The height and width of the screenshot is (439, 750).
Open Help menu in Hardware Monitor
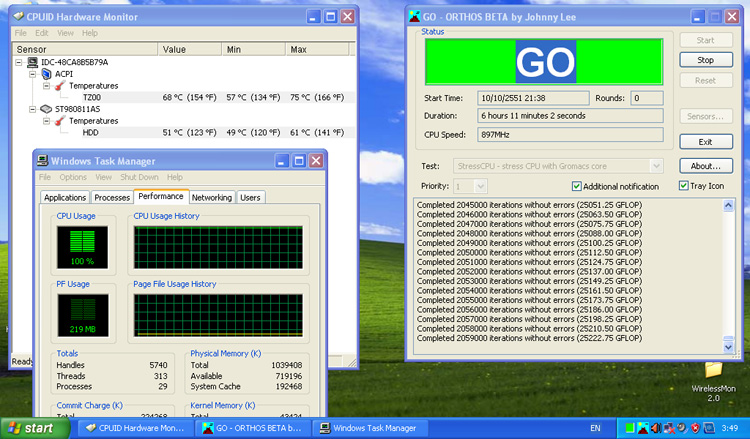[90, 33]
